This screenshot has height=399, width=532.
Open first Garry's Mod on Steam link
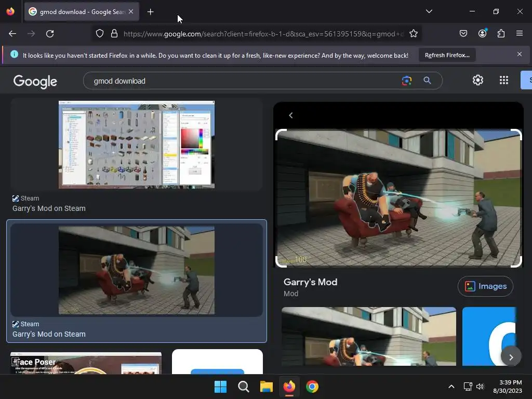[x=49, y=208]
